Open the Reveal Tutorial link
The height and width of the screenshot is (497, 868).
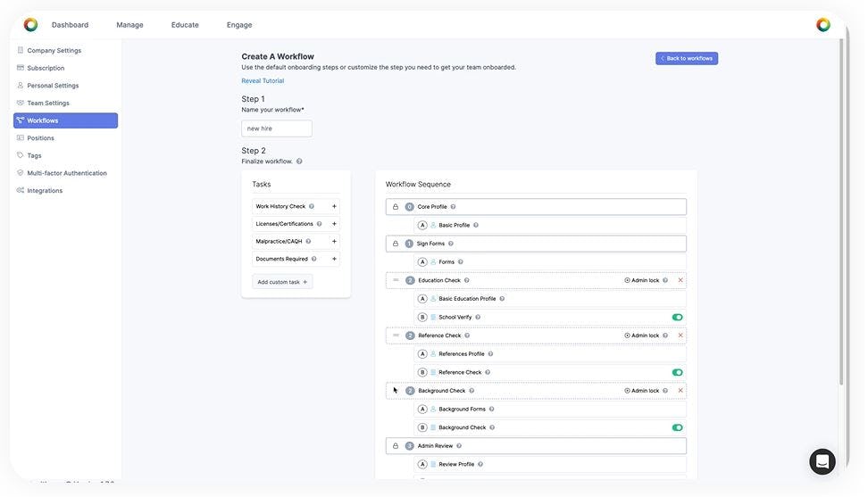click(263, 80)
